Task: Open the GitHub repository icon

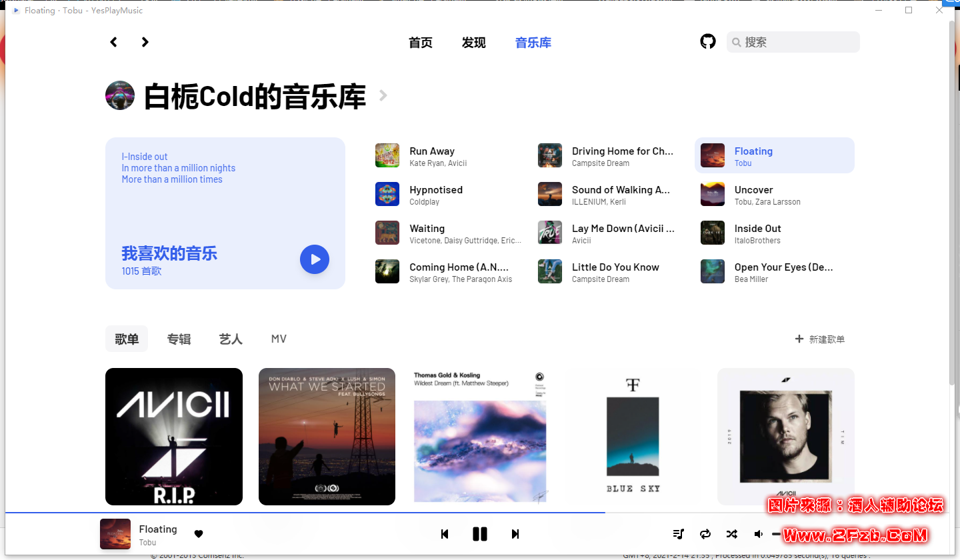Action: [707, 41]
